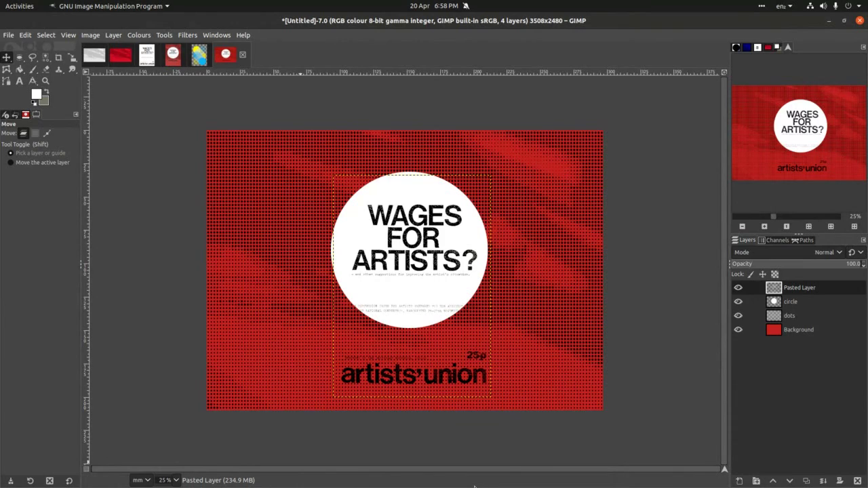Delete the selected layer
The image size is (868, 488).
click(857, 481)
